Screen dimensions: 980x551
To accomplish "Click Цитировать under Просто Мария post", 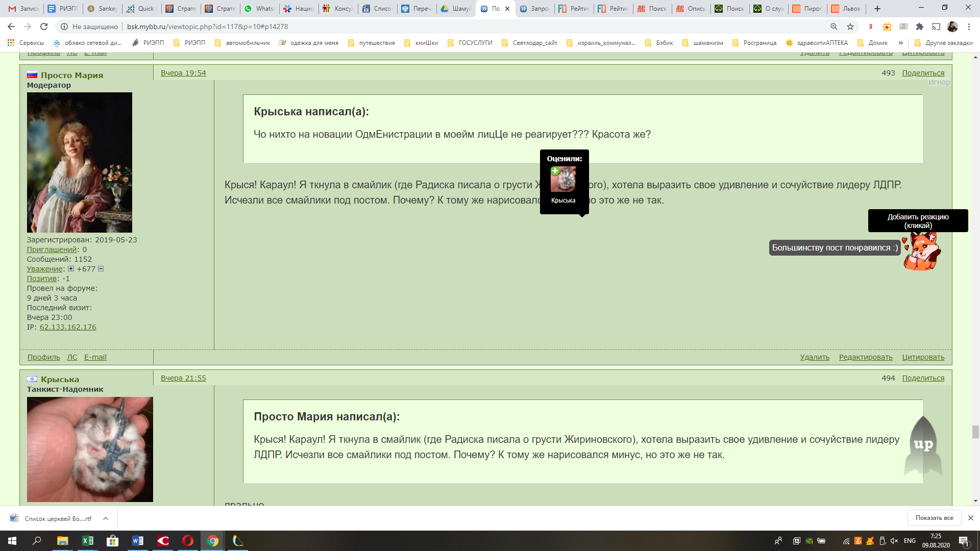I will click(923, 357).
